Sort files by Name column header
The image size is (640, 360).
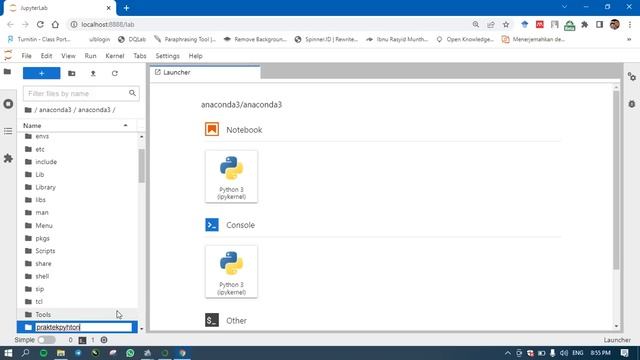coord(76,125)
